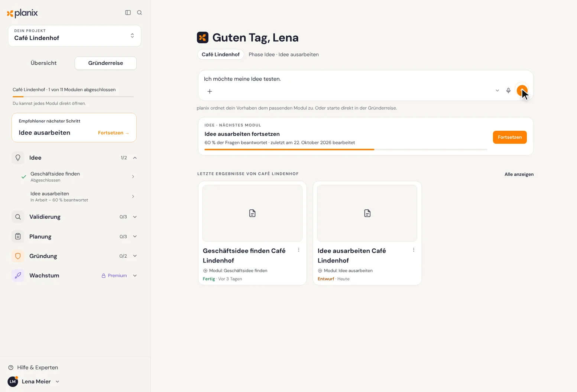The width and height of the screenshot is (577, 392).
Task: Click document icon in Geschäftsidee finden thumbnail
Action: point(252,213)
